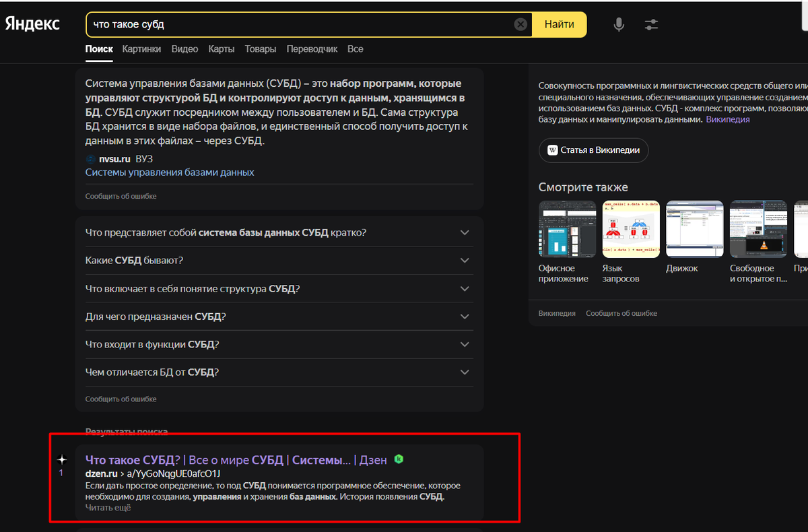Click the nvsu.ru source link
This screenshot has height=532, width=808.
click(x=114, y=159)
